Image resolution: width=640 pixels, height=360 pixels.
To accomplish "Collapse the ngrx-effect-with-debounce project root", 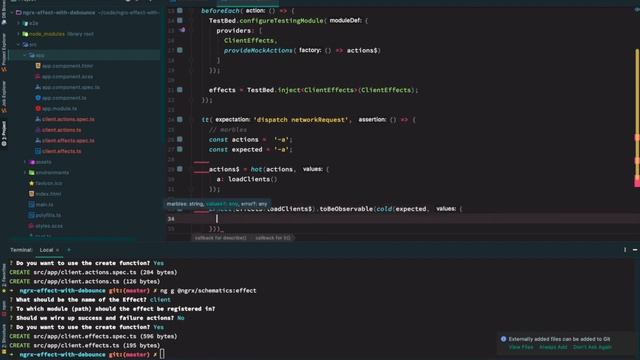I will 12,13.
